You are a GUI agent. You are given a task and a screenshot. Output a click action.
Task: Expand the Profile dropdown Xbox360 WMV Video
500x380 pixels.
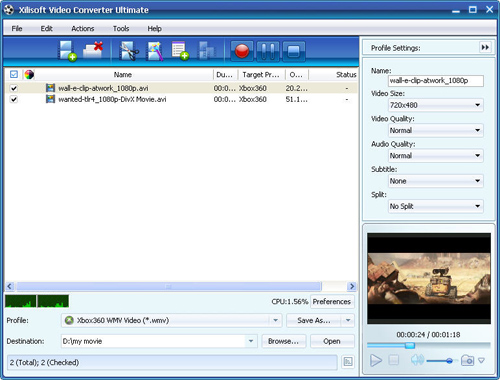pos(275,320)
